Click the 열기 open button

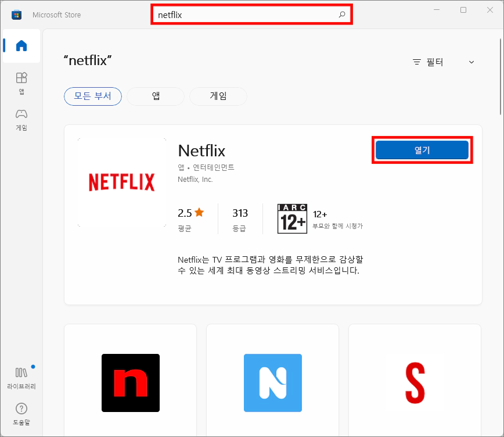click(x=422, y=150)
